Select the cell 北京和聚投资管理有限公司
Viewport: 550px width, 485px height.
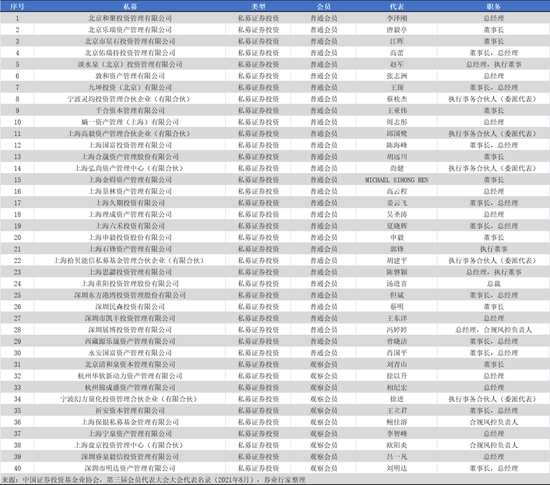point(130,18)
